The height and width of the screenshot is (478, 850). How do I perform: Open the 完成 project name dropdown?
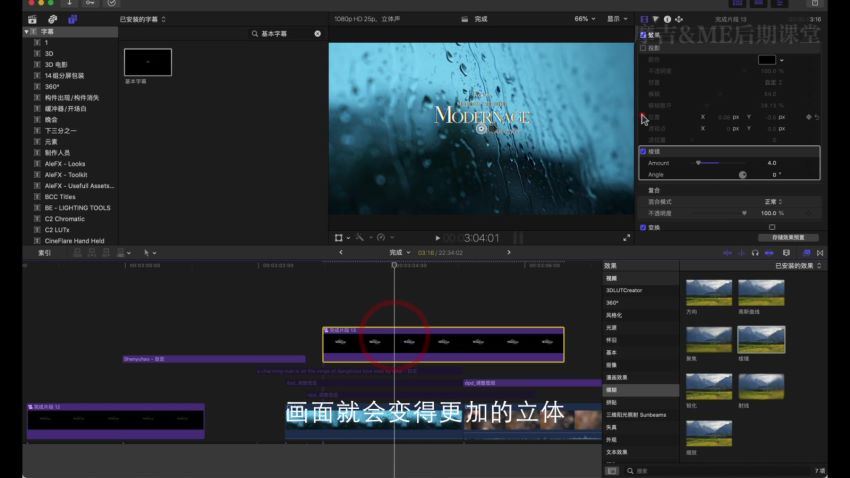[x=400, y=253]
